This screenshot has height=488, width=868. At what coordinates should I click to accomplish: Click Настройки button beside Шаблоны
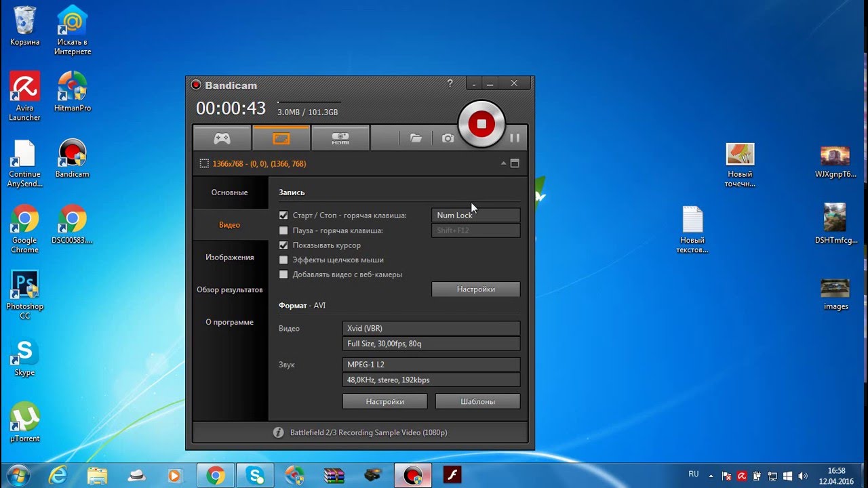pyautogui.click(x=385, y=402)
